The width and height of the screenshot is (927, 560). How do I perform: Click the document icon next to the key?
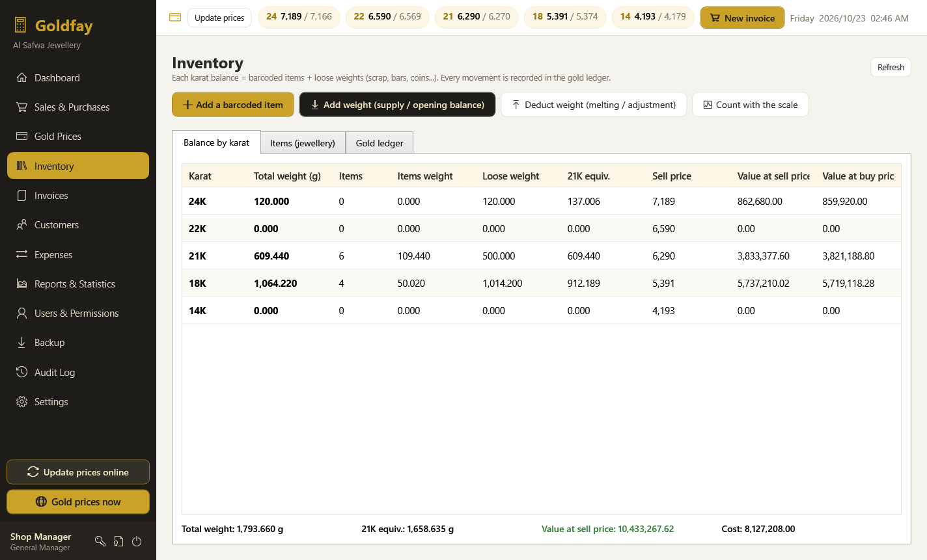(118, 541)
